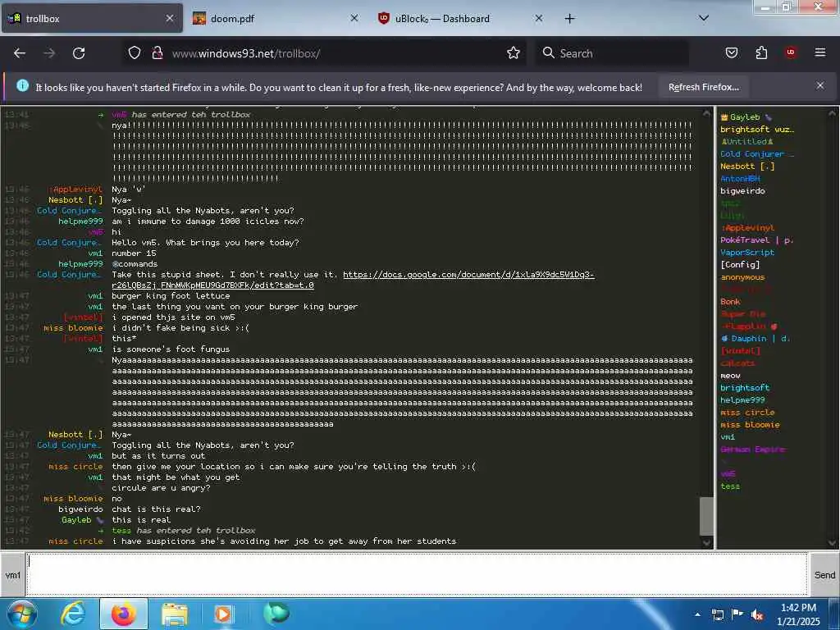Click bigweirdo's name in chat log
This screenshot has height=630, width=840.
tap(80, 509)
